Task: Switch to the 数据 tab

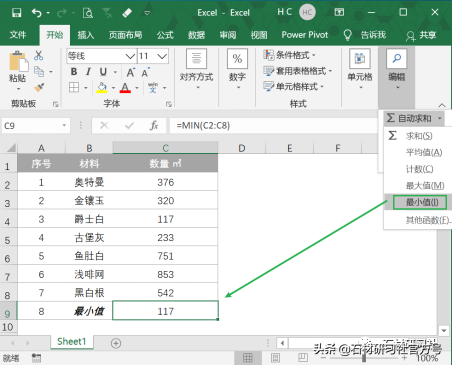Action: 196,35
